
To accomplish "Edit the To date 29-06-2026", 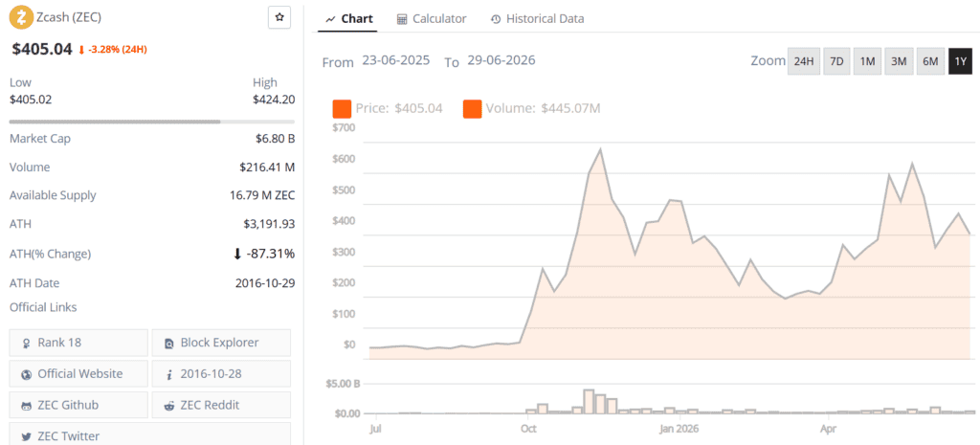I will click(501, 60).
